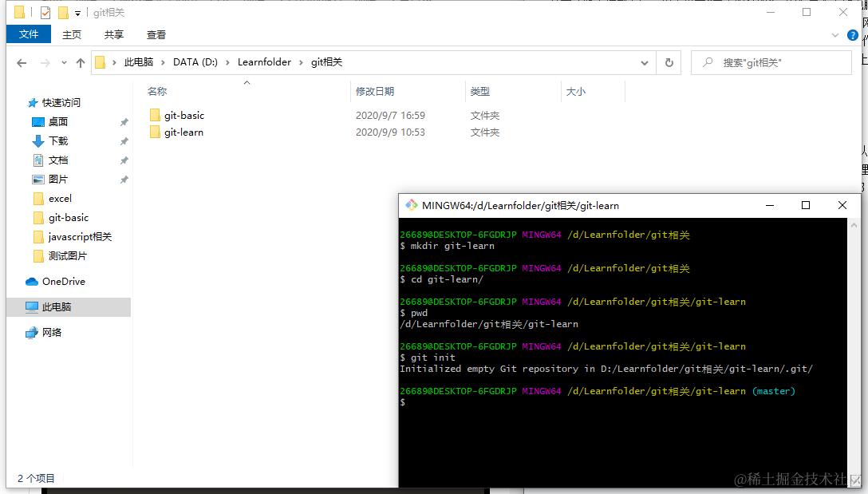Click the OneDrive cloud icon
The image size is (868, 494).
tap(32, 282)
